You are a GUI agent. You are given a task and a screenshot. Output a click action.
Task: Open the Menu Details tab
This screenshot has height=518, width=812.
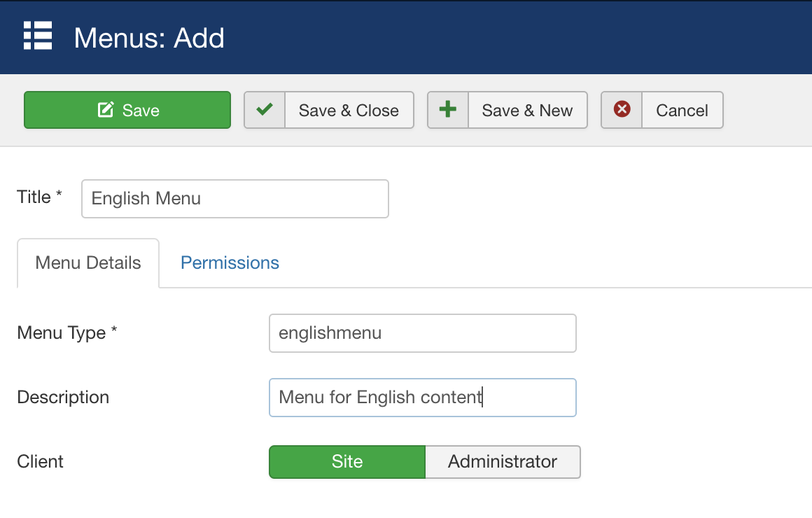click(x=88, y=262)
